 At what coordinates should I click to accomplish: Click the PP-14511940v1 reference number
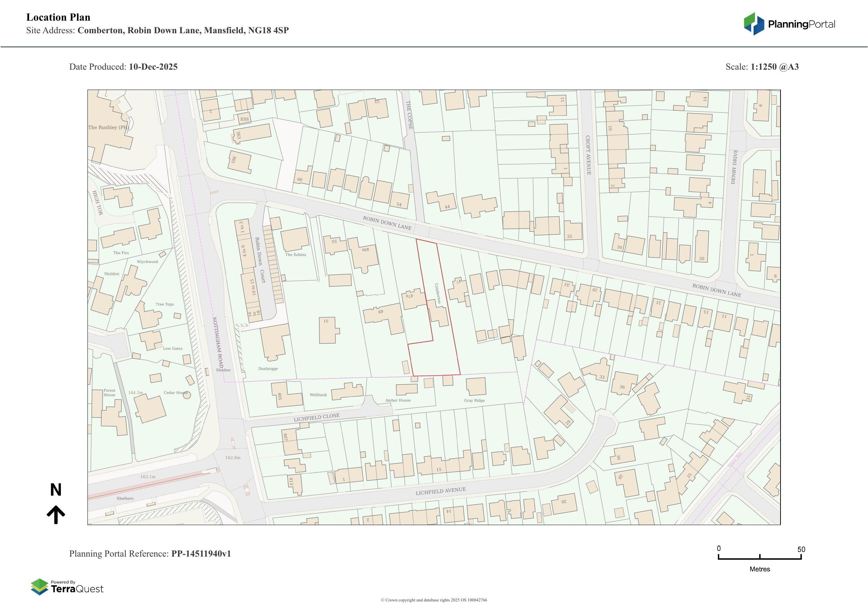(x=201, y=554)
